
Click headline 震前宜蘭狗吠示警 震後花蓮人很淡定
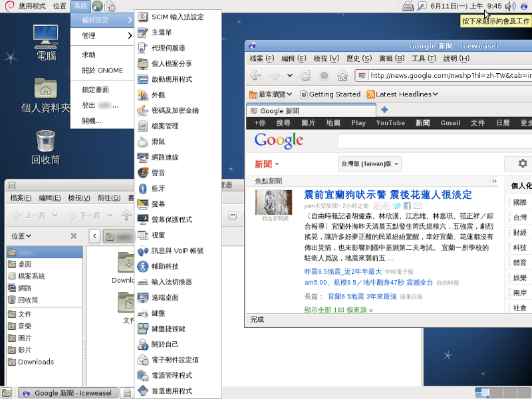pyautogui.click(x=388, y=195)
